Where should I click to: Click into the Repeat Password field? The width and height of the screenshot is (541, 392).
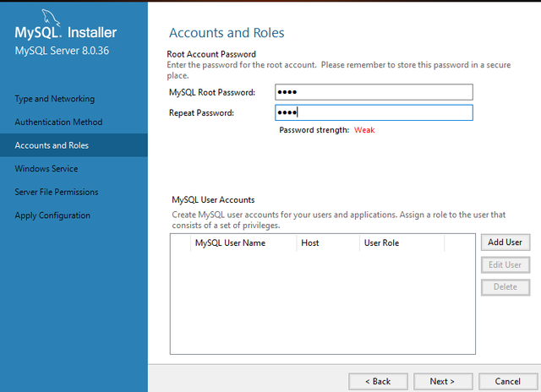point(373,113)
